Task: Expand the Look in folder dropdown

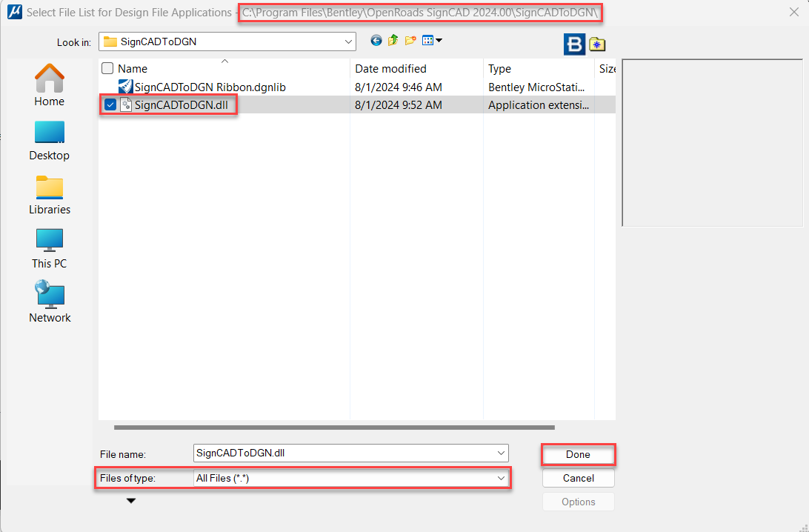Action: 348,41
